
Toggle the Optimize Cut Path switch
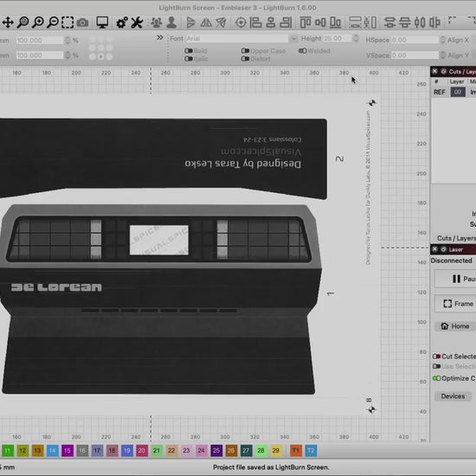(436, 378)
